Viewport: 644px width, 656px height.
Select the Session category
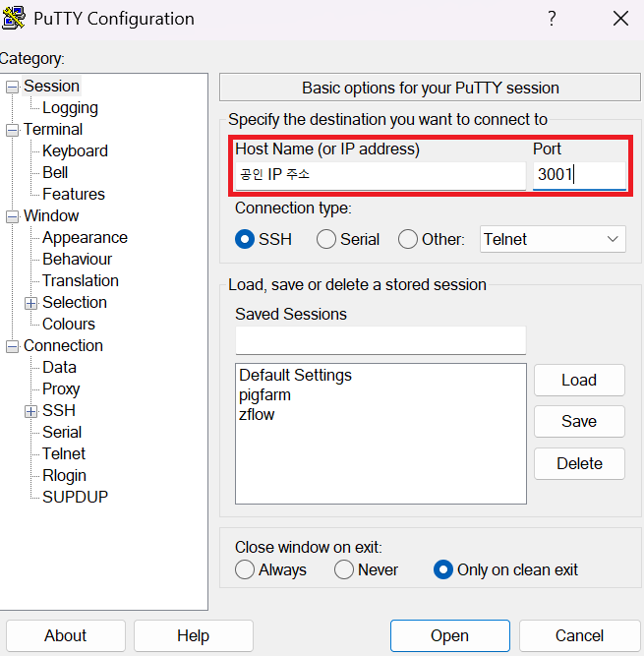51,87
